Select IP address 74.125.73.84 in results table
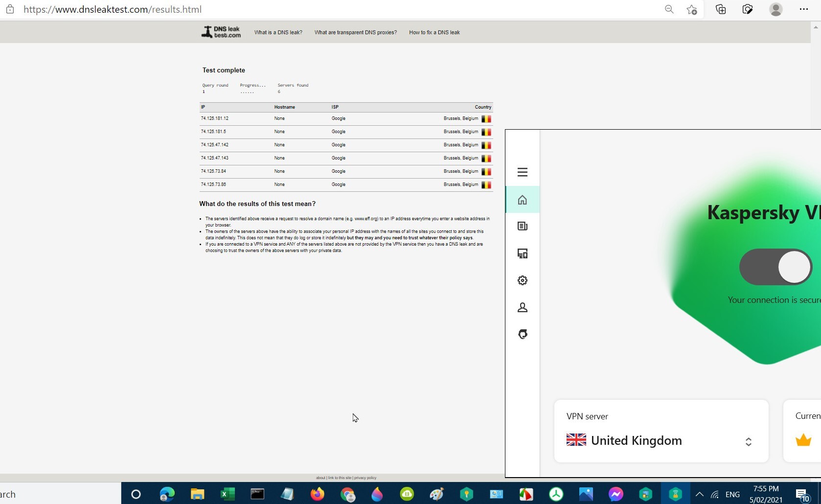Screen dimensions: 821x504 click(x=213, y=171)
